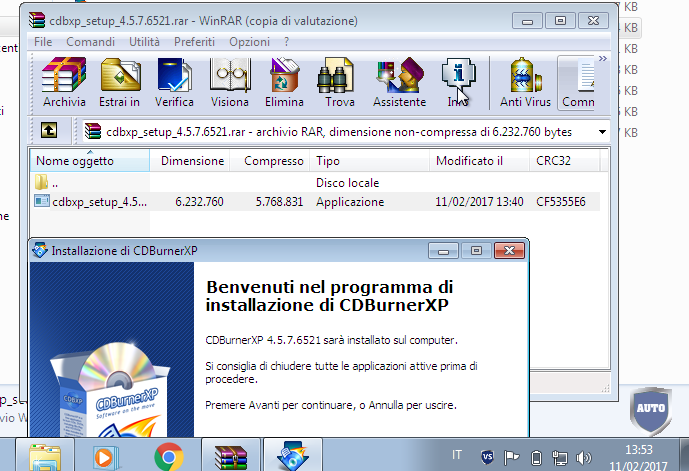Open Google Chrome from the taskbar

(169, 457)
